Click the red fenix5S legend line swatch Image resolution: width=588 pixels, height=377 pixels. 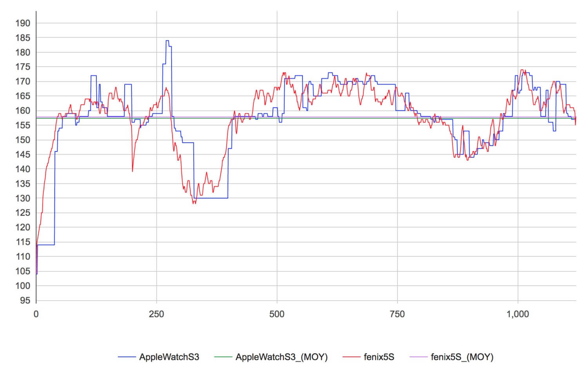point(351,357)
